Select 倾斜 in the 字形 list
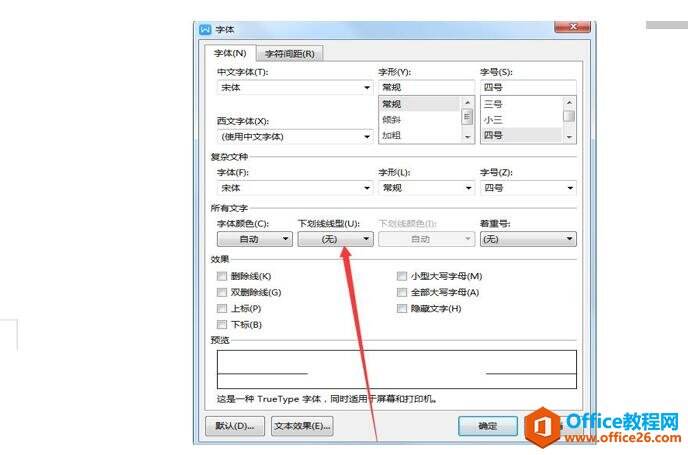 click(x=419, y=120)
